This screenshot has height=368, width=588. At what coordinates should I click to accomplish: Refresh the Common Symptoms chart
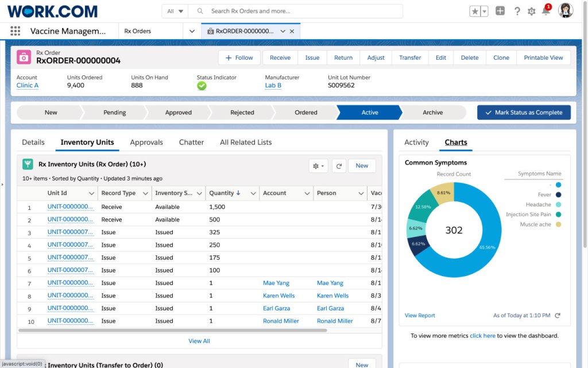tap(558, 316)
